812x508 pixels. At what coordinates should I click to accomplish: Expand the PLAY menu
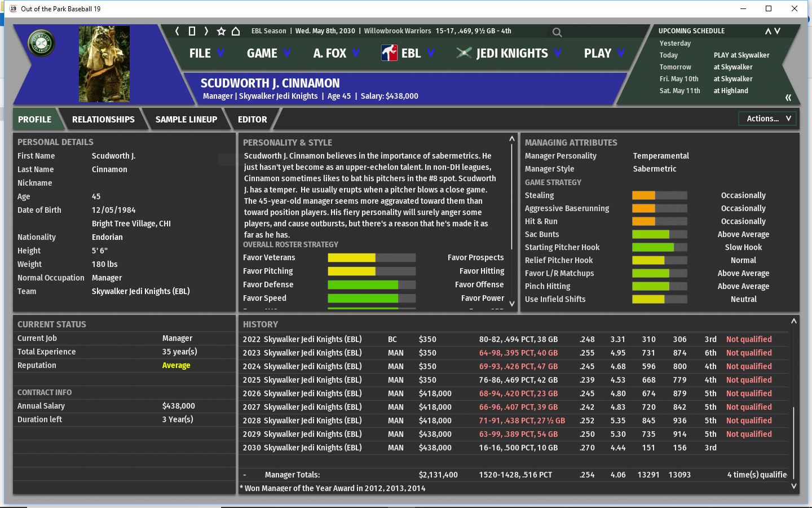(603, 53)
